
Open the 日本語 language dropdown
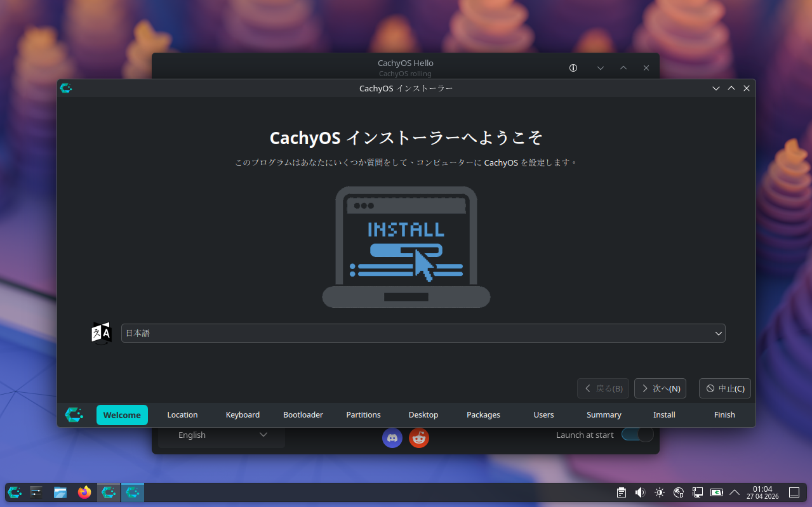tap(423, 333)
